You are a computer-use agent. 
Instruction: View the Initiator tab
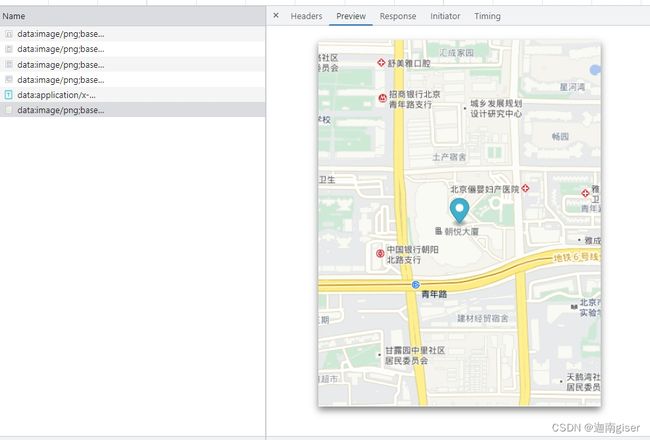tap(445, 16)
